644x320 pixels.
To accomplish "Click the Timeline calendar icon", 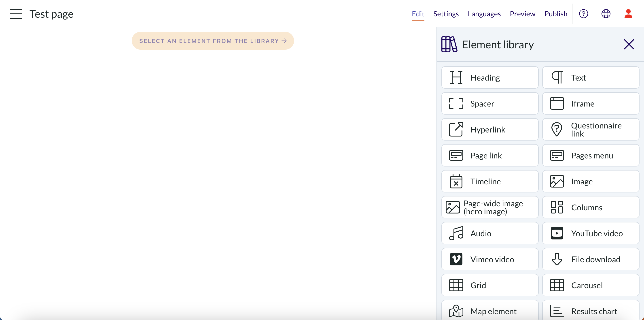I will pyautogui.click(x=456, y=181).
